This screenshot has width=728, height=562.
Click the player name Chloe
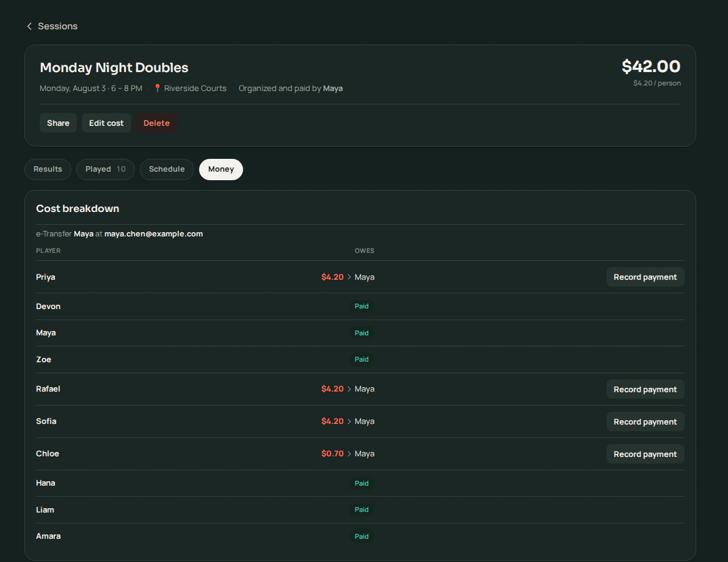click(48, 454)
